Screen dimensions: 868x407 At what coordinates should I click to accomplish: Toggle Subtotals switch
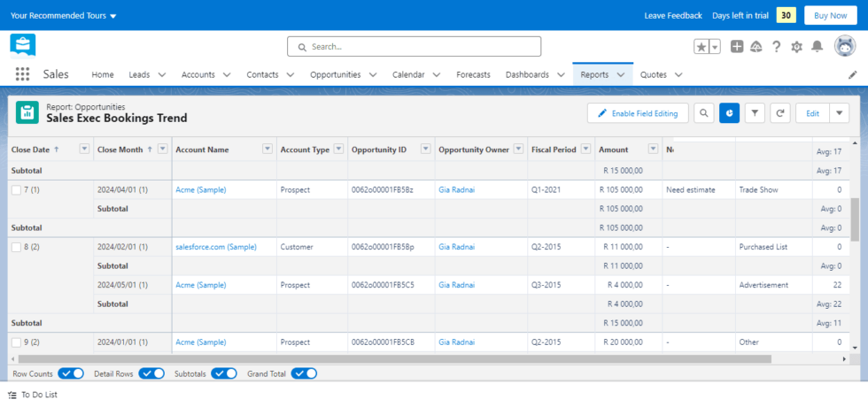pyautogui.click(x=224, y=373)
